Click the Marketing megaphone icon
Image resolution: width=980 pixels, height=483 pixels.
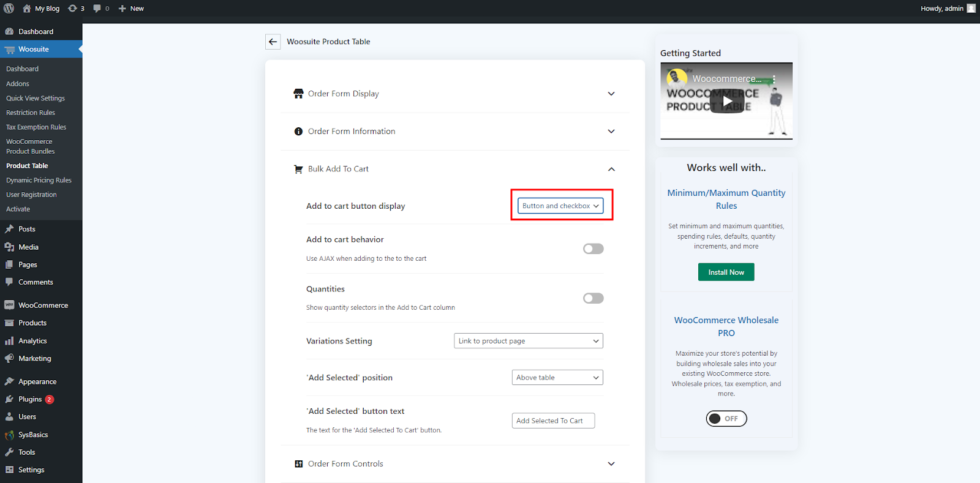click(x=9, y=359)
